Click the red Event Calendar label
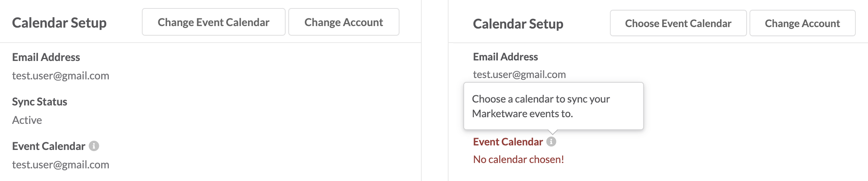The image size is (868, 181). 508,142
